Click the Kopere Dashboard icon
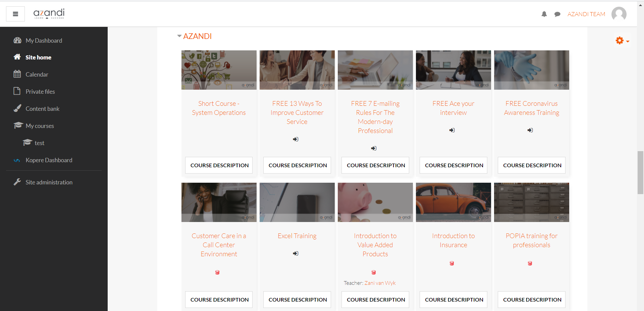This screenshot has height=311, width=644. pyautogui.click(x=17, y=161)
